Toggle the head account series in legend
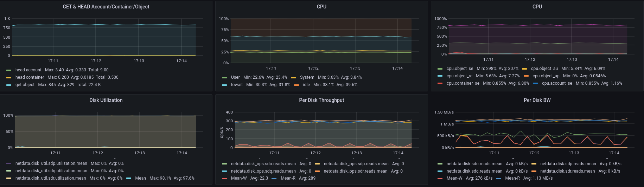The width and height of the screenshot is (644, 187). [x=28, y=70]
